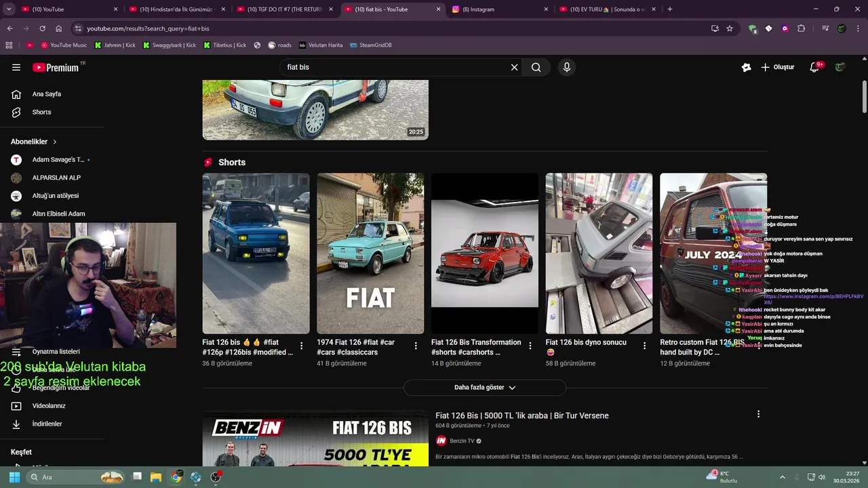Open options for 'Fiat 126 bis #fiat' short

(x=301, y=346)
